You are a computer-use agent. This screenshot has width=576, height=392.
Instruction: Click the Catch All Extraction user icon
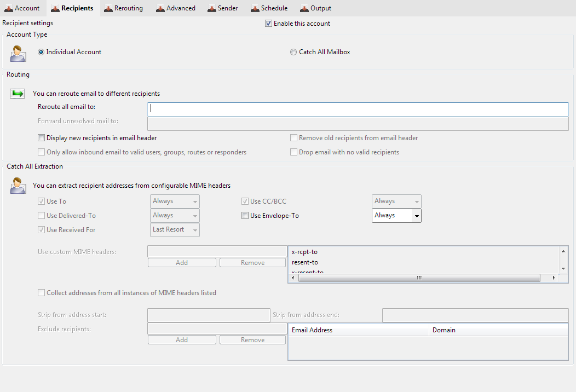tap(18, 186)
